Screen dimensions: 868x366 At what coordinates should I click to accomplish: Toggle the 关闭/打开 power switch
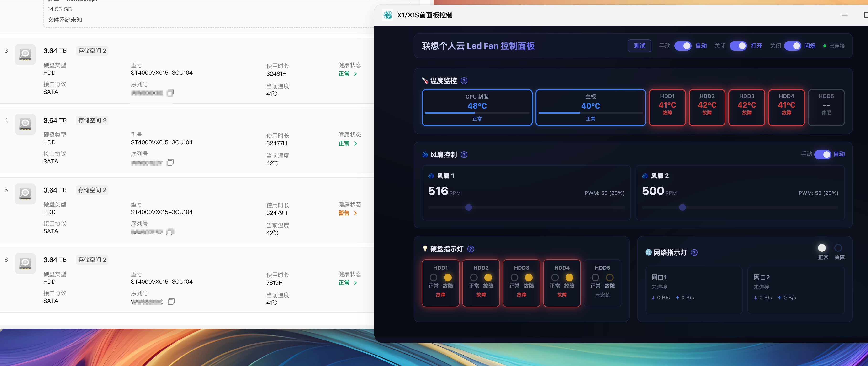[x=738, y=46]
